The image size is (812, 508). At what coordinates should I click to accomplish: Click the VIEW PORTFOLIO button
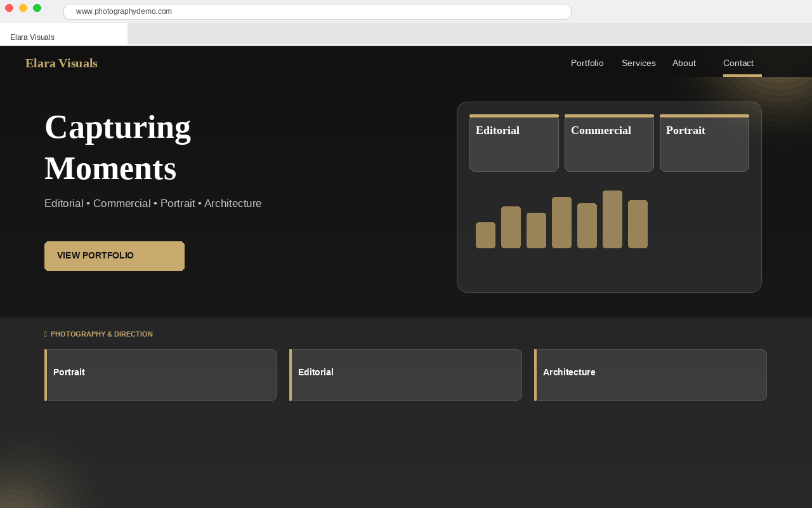click(114, 256)
